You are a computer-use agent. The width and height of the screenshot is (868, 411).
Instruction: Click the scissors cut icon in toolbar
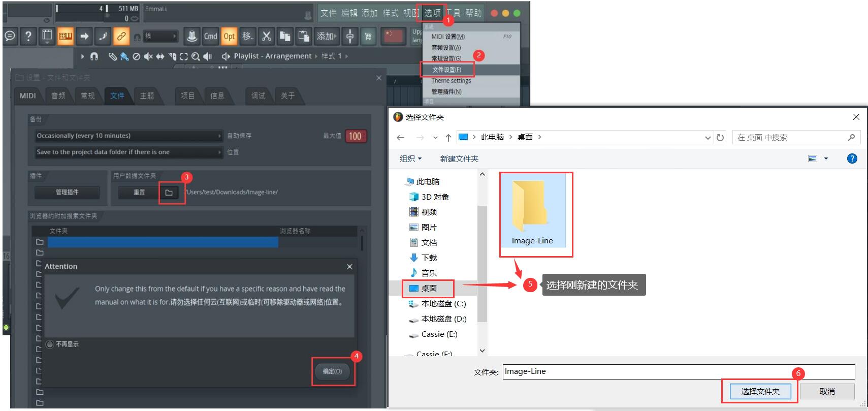click(x=266, y=36)
